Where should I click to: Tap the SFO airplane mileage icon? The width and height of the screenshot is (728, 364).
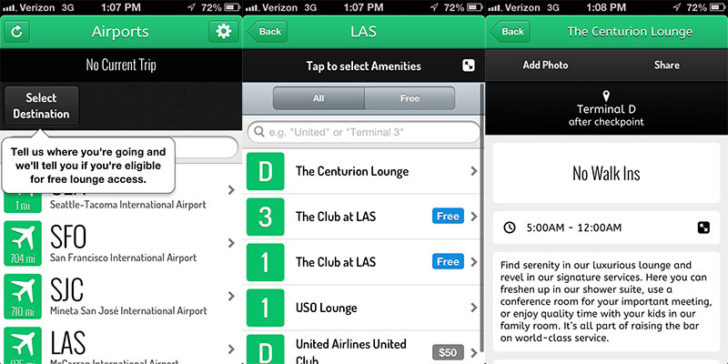23,243
